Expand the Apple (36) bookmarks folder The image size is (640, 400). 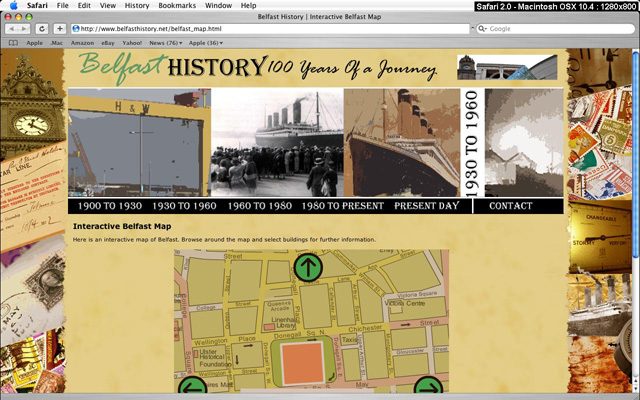coord(206,43)
